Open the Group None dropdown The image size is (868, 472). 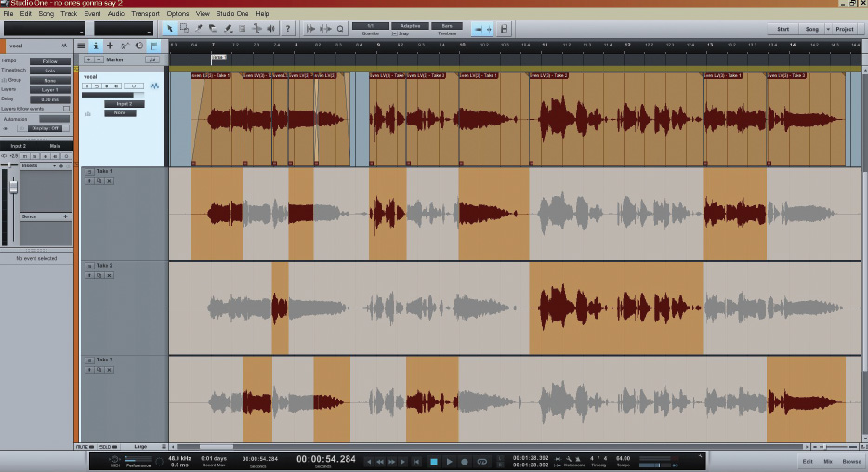(50, 80)
